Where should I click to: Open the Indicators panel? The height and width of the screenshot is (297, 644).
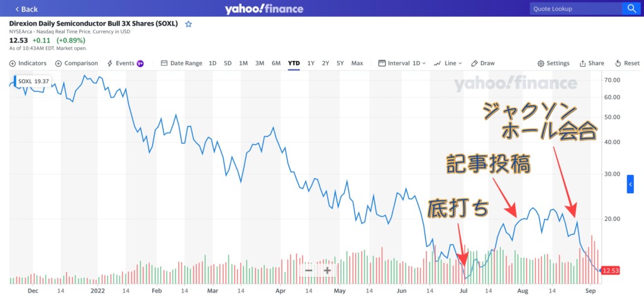[x=28, y=64]
